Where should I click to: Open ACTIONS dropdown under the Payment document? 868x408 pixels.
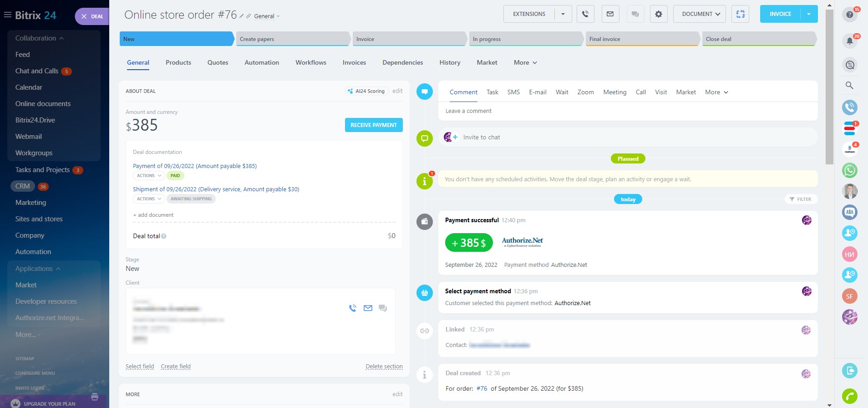tap(149, 176)
